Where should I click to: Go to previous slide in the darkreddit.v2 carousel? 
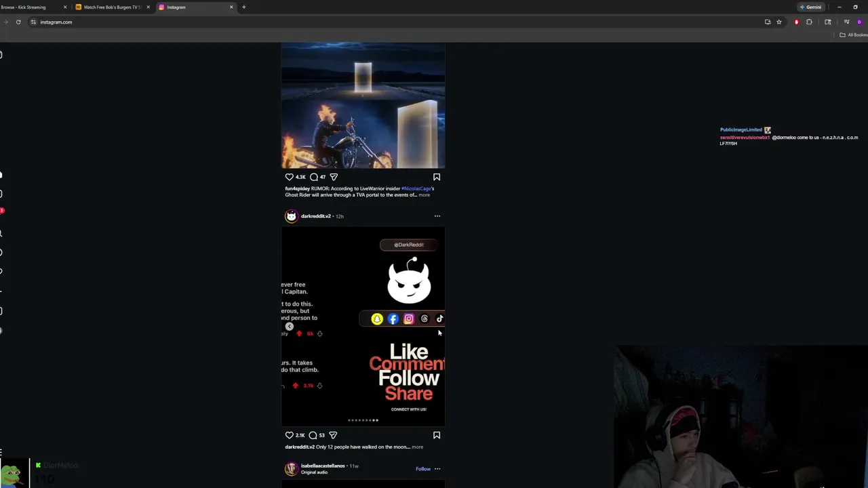(x=289, y=326)
